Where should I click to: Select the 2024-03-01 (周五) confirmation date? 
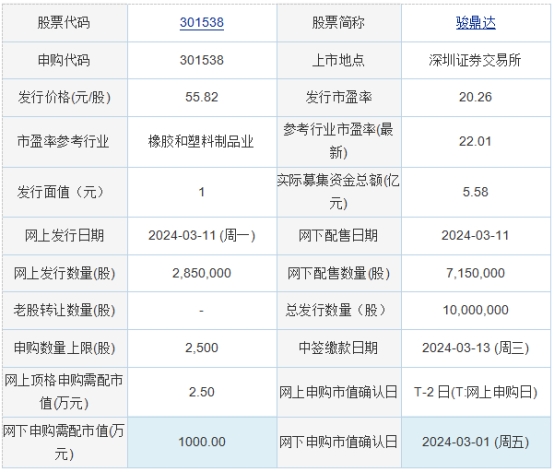[476, 442]
